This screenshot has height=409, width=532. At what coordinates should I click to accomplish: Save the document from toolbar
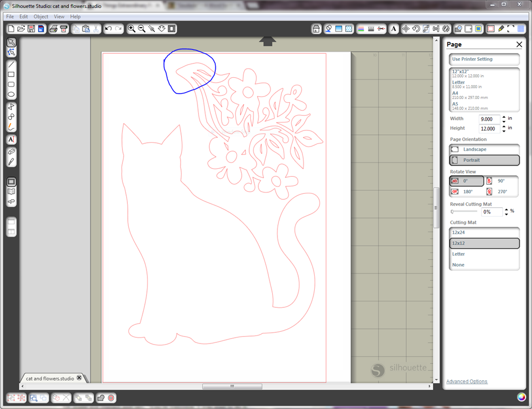tap(31, 29)
